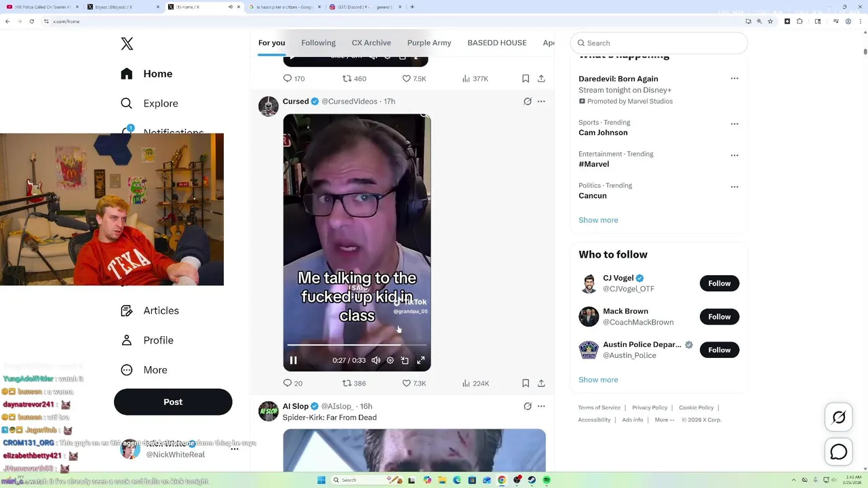Expand the video to fullscreen
This screenshot has height=488, width=868.
(420, 361)
